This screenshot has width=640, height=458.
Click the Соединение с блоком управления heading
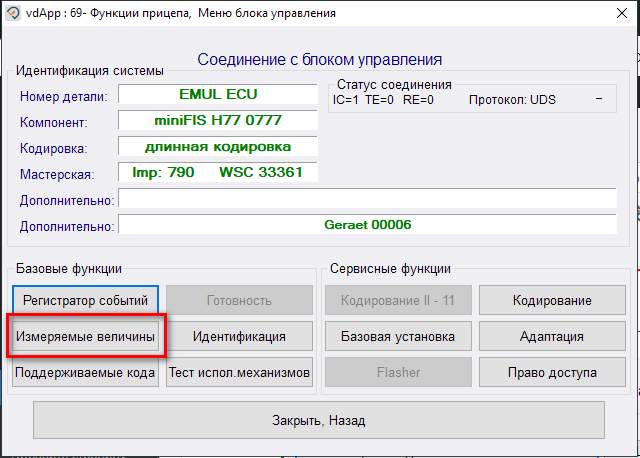pos(320,60)
